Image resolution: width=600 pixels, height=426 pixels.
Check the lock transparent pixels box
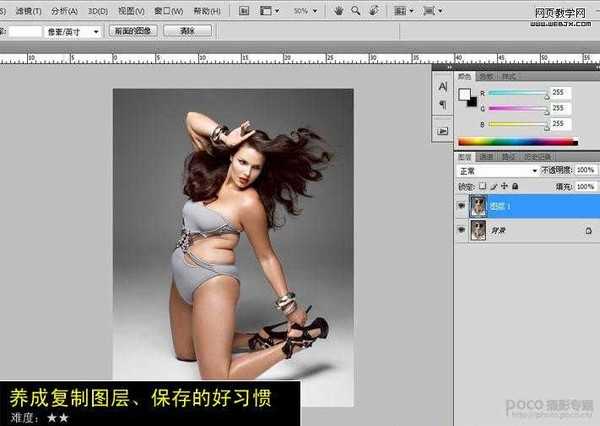pyautogui.click(x=482, y=186)
